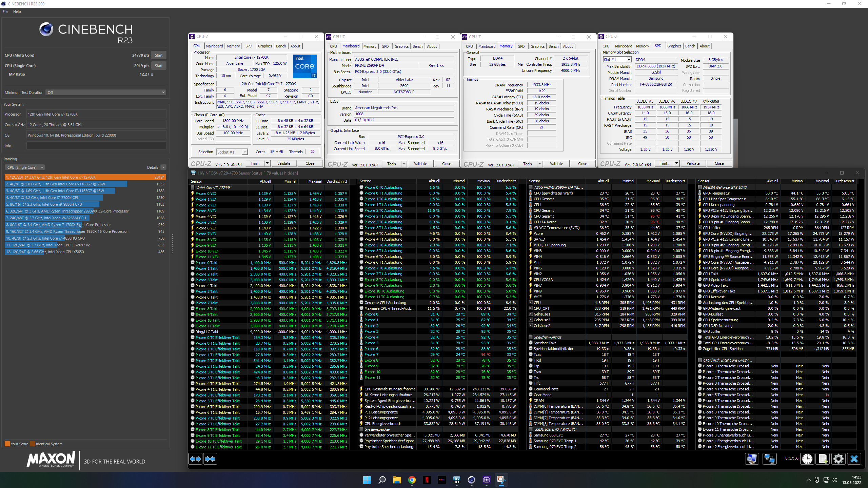Open the Memory Slot #1 selection dropdown
This screenshot has height=488, width=868.
coord(617,60)
